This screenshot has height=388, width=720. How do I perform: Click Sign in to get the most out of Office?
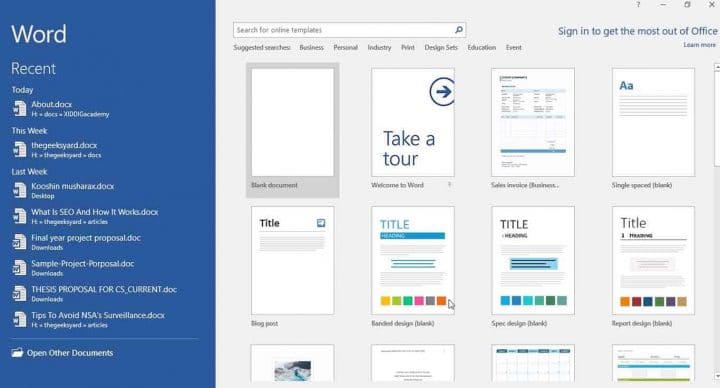click(x=637, y=31)
